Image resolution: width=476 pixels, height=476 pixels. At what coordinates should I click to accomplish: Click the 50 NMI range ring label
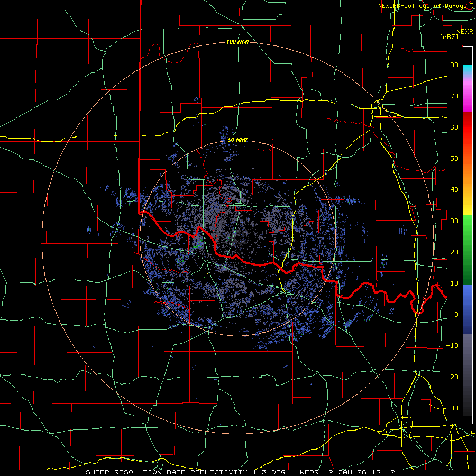(237, 140)
